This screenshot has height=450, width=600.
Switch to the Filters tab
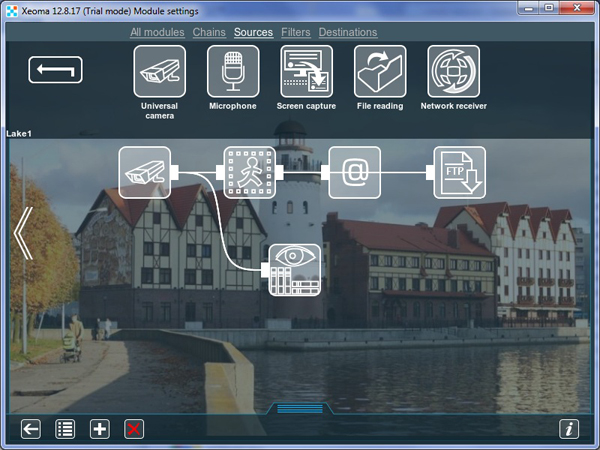pos(296,32)
